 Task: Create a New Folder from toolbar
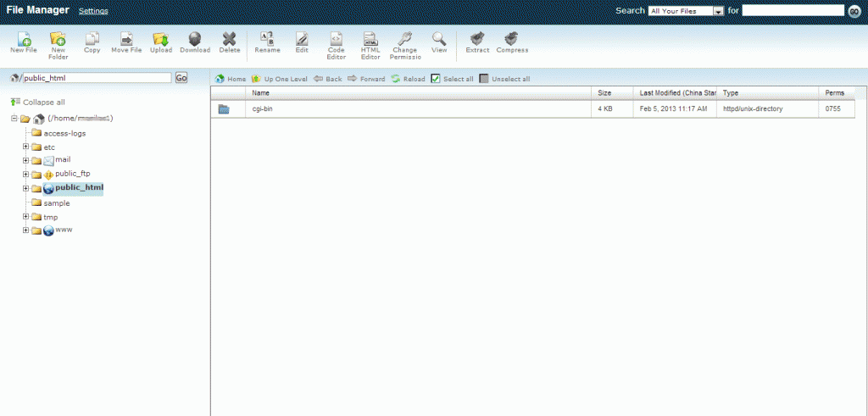[58, 39]
